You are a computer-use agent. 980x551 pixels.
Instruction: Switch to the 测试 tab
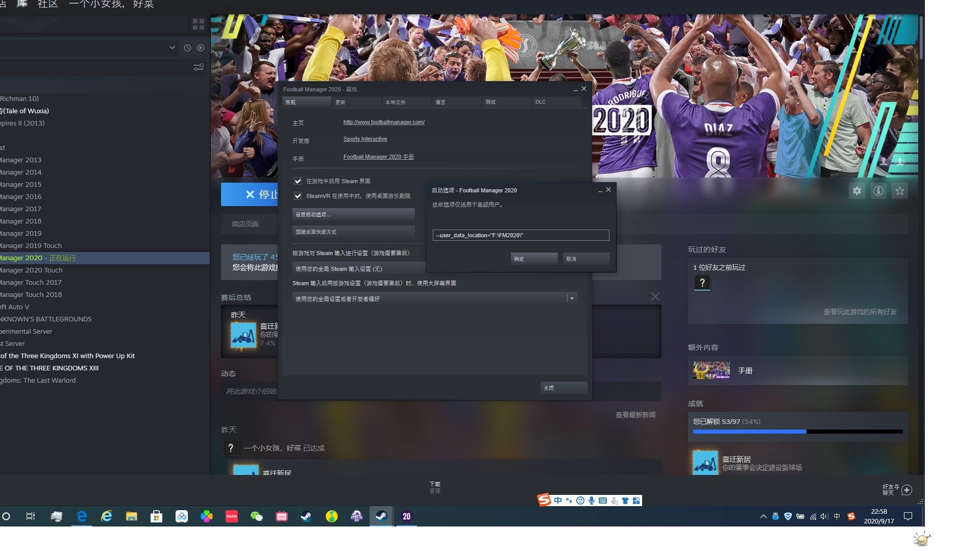coord(506,102)
